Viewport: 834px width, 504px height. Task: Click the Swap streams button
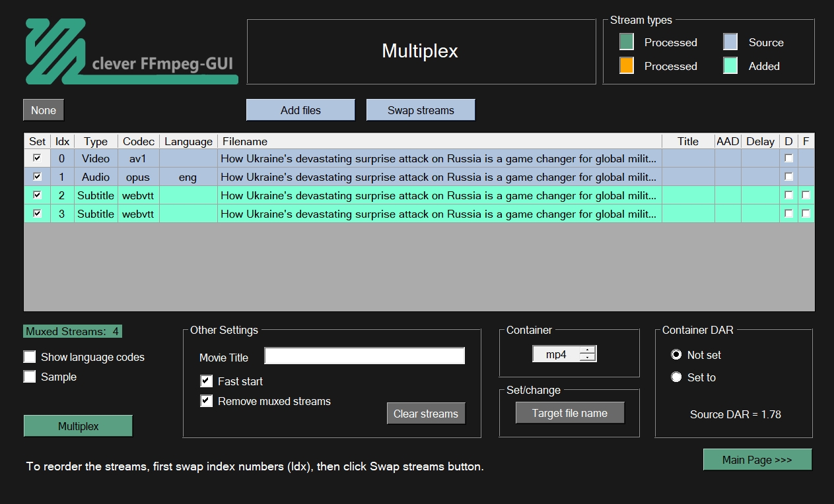(421, 110)
